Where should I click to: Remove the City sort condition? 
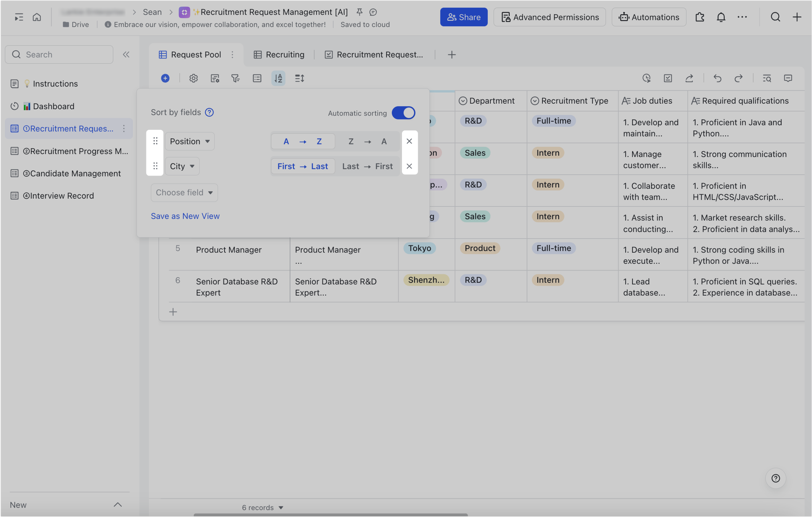click(x=409, y=166)
